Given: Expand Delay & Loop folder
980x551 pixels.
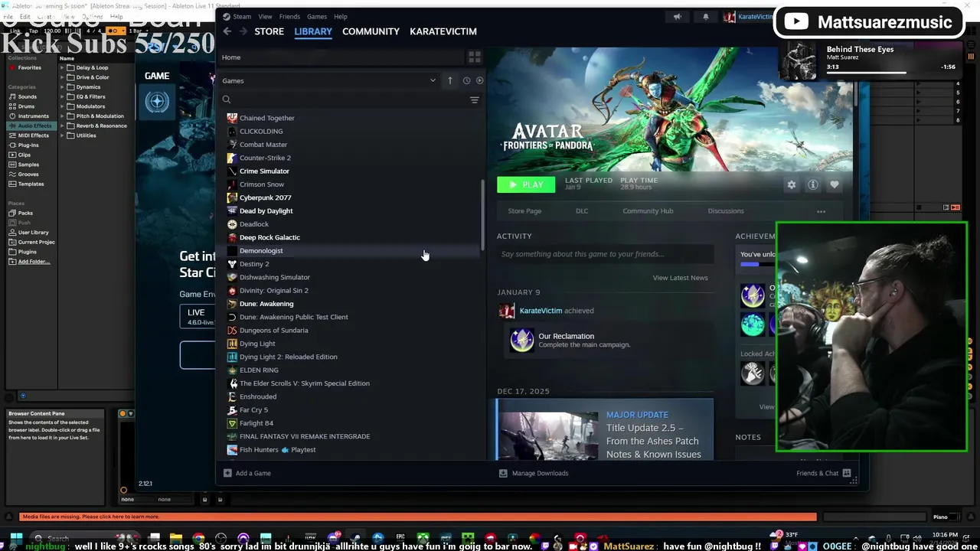Looking at the screenshot, I should [x=63, y=67].
